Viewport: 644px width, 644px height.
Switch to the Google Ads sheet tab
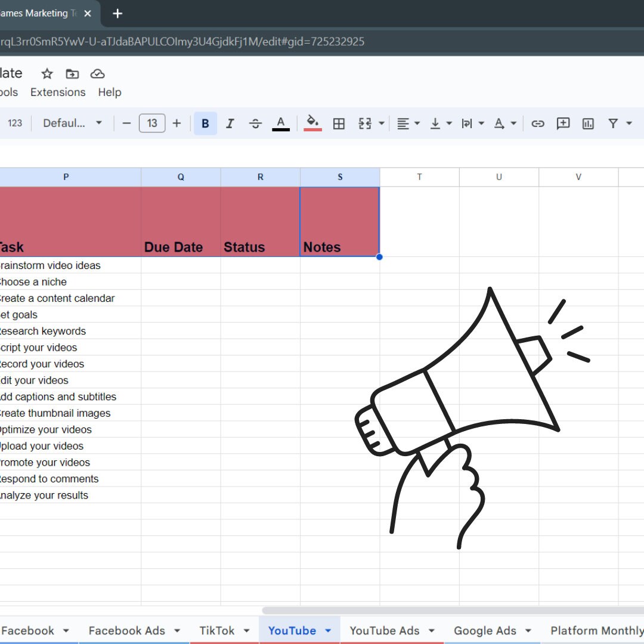485,630
